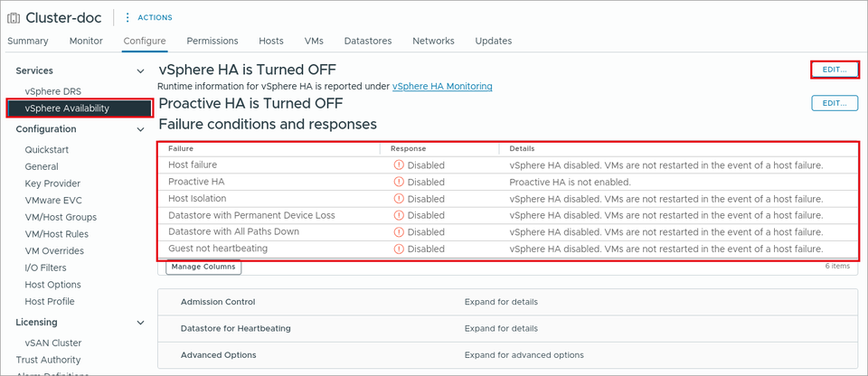Viewport: 868px width, 376px height.
Task: Select the Host failure row label
Action: click(x=193, y=165)
